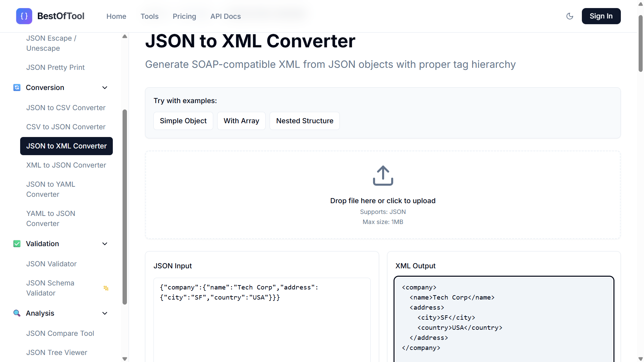This screenshot has width=644, height=362.
Task: Open JSON to CSV Converter
Action: (66, 108)
